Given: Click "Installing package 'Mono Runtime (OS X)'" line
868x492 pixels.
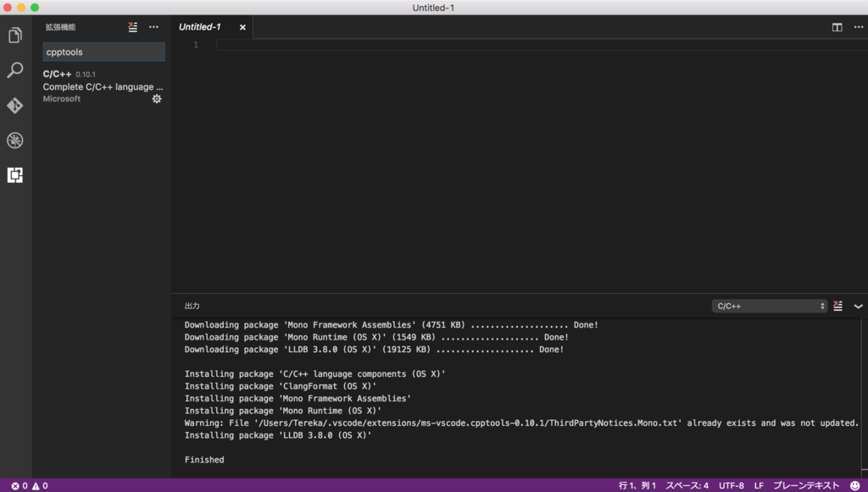Looking at the screenshot, I should click(x=283, y=410).
